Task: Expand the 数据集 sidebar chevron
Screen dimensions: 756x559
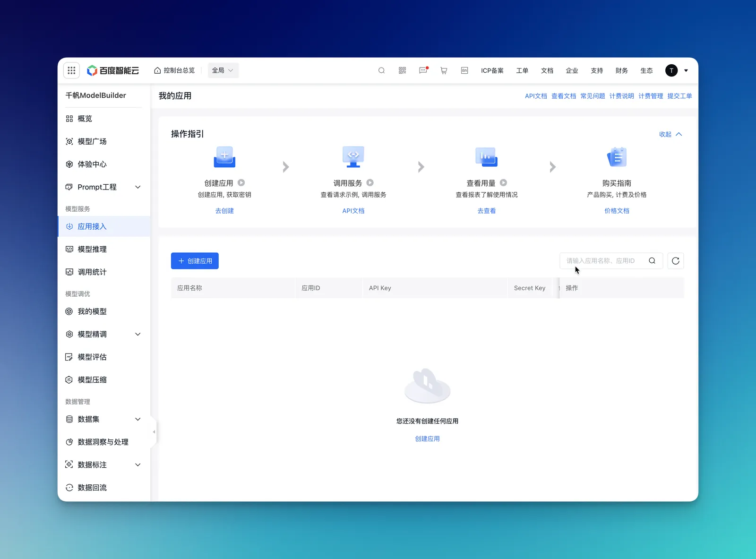Action: coord(138,419)
